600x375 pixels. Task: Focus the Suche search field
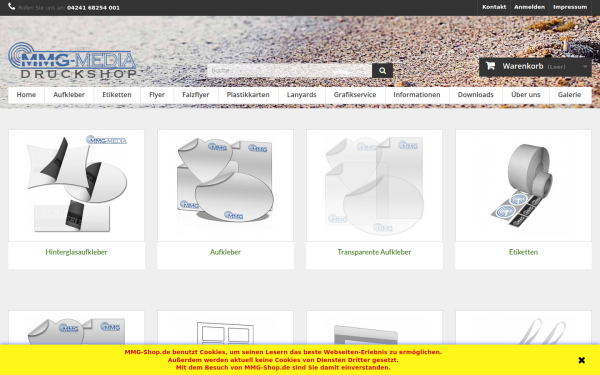289,70
